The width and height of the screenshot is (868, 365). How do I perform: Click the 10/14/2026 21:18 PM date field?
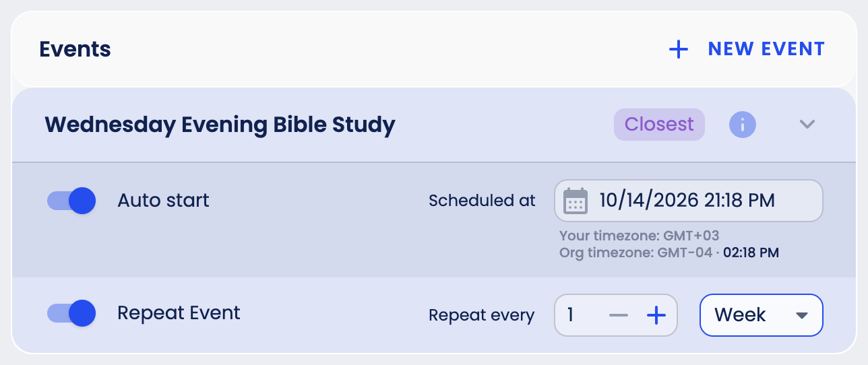tap(689, 201)
